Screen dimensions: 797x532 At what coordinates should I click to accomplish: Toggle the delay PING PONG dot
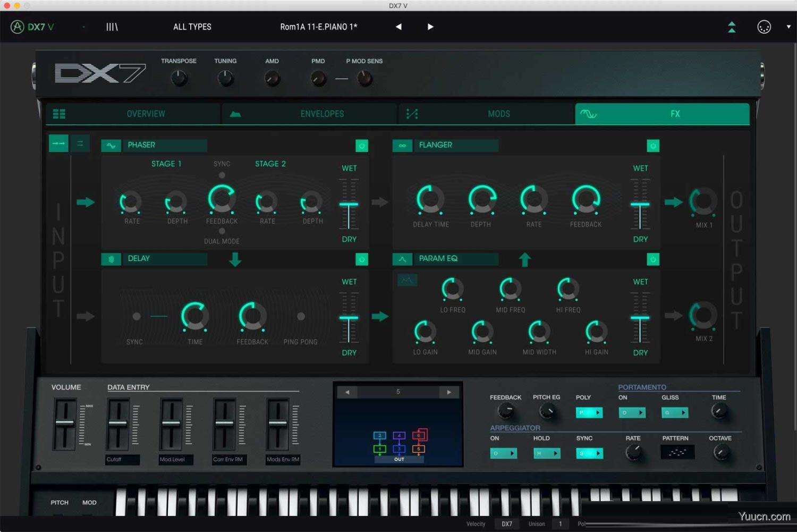coord(301,316)
